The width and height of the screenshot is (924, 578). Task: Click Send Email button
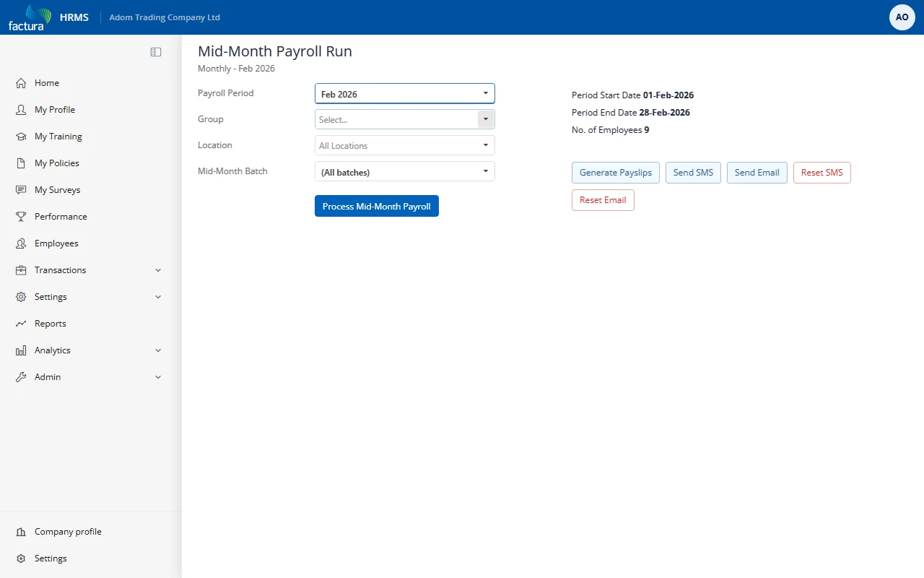point(757,173)
